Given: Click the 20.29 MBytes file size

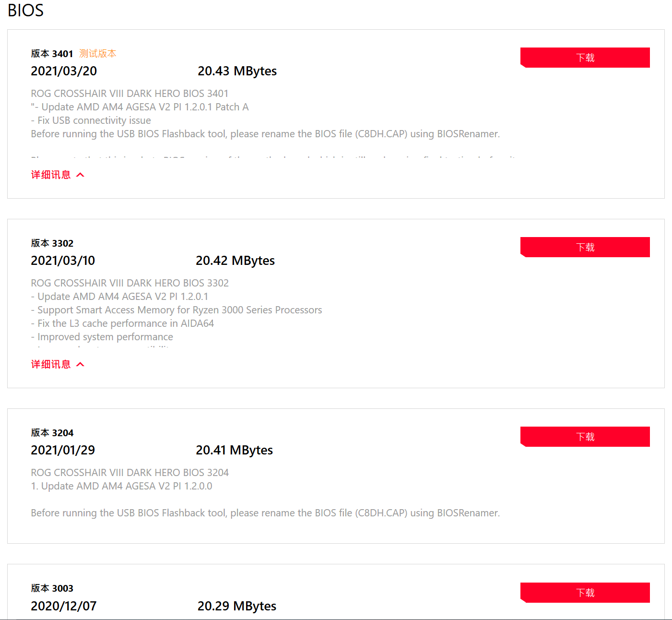Looking at the screenshot, I should tap(237, 606).
